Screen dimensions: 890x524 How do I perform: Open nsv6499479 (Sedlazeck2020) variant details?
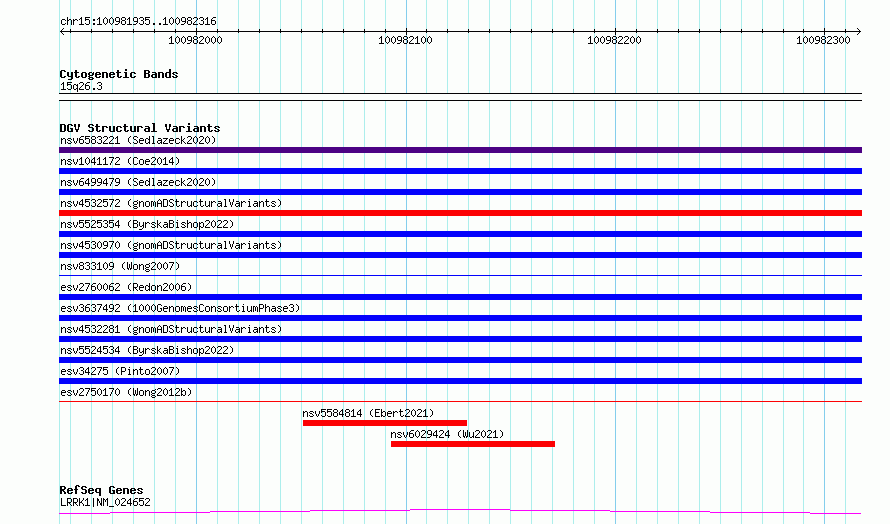point(138,182)
